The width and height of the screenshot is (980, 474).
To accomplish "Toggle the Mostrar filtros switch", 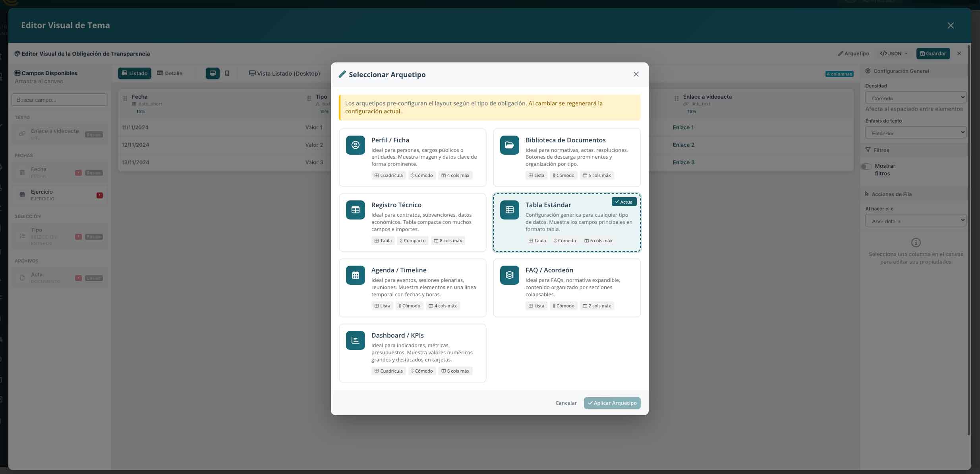I will tap(866, 167).
